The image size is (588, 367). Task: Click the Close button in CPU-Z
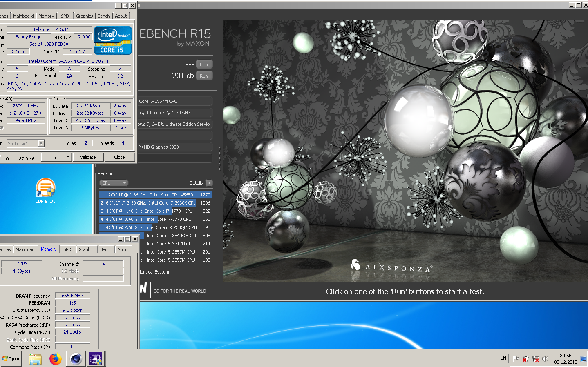tap(119, 157)
